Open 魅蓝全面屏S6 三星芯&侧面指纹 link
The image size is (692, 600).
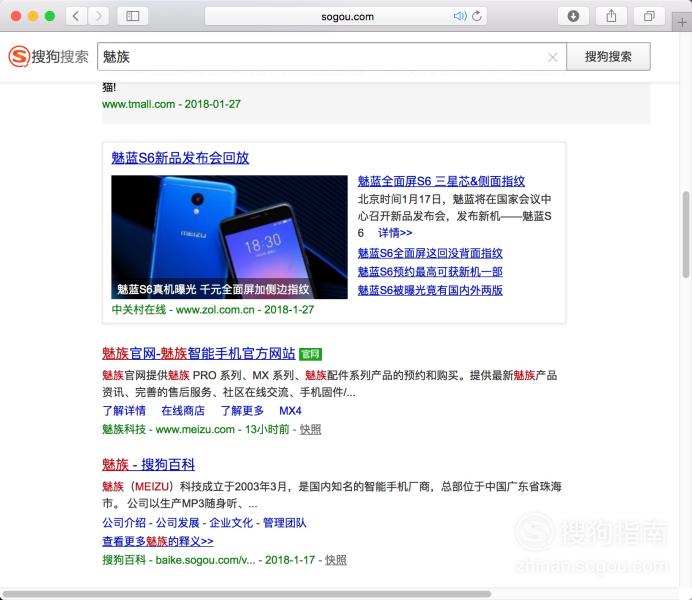click(x=441, y=181)
